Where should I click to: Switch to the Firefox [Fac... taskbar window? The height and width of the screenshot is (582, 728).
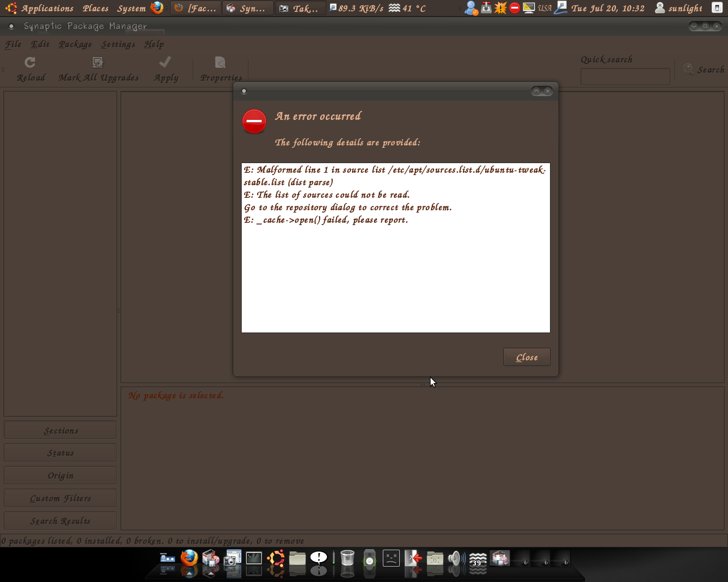point(195,8)
